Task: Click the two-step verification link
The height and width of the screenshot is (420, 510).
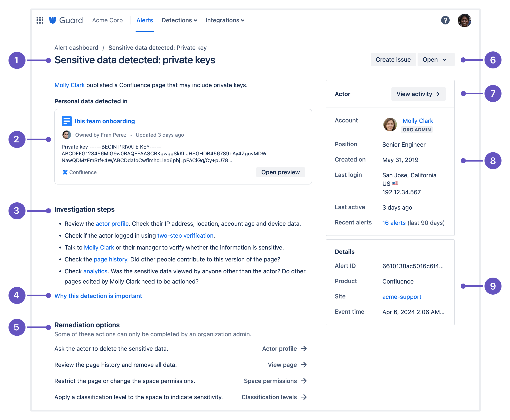Action: (x=185, y=235)
